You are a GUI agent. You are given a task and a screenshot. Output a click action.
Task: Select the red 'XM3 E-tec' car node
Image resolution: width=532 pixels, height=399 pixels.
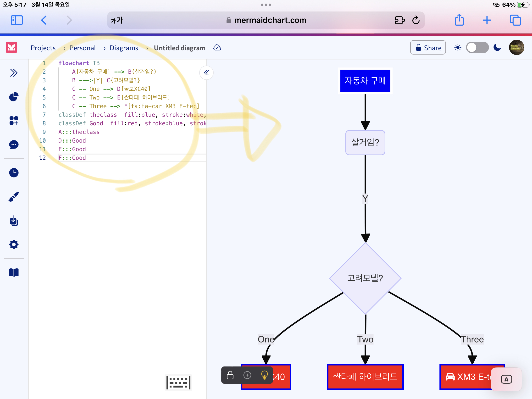click(x=472, y=377)
